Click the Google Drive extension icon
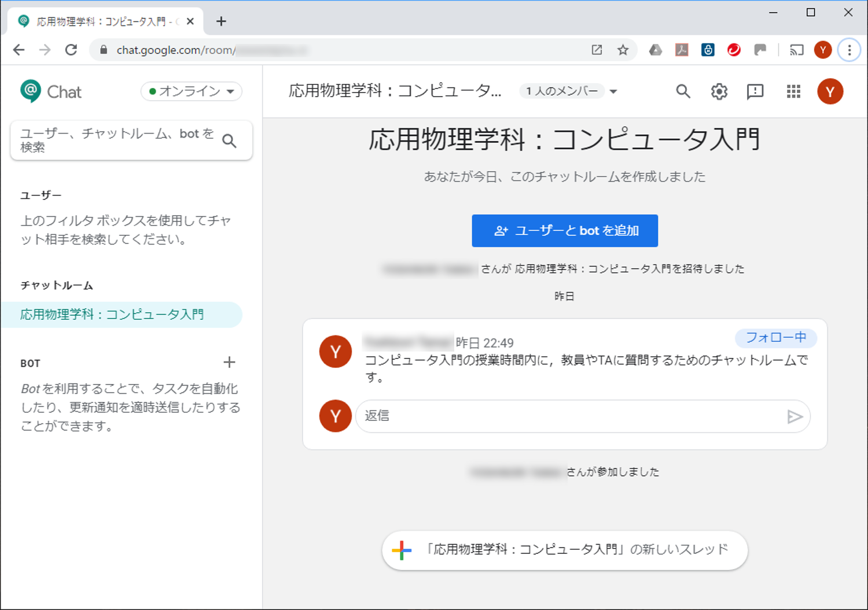868x610 pixels. point(655,50)
